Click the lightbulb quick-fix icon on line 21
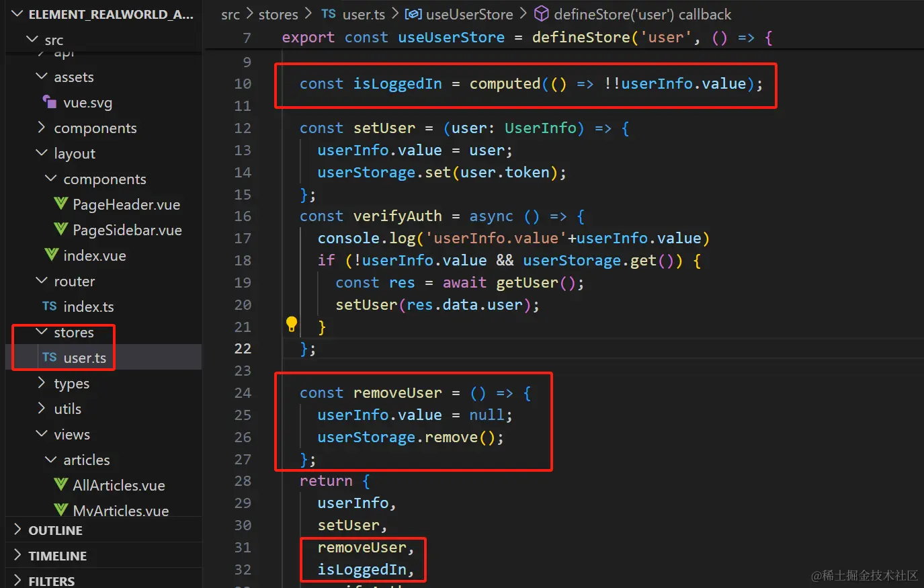The image size is (924, 588). (x=292, y=325)
